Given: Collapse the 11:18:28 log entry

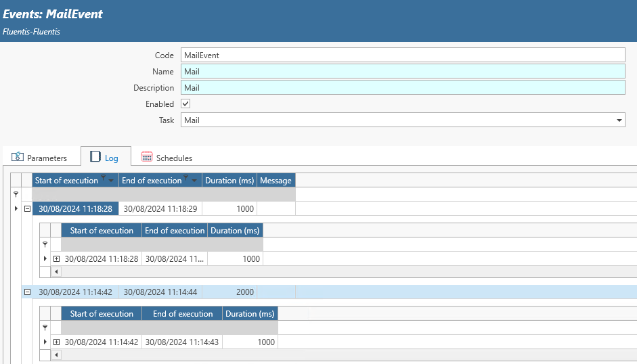Looking at the screenshot, I should [x=27, y=208].
